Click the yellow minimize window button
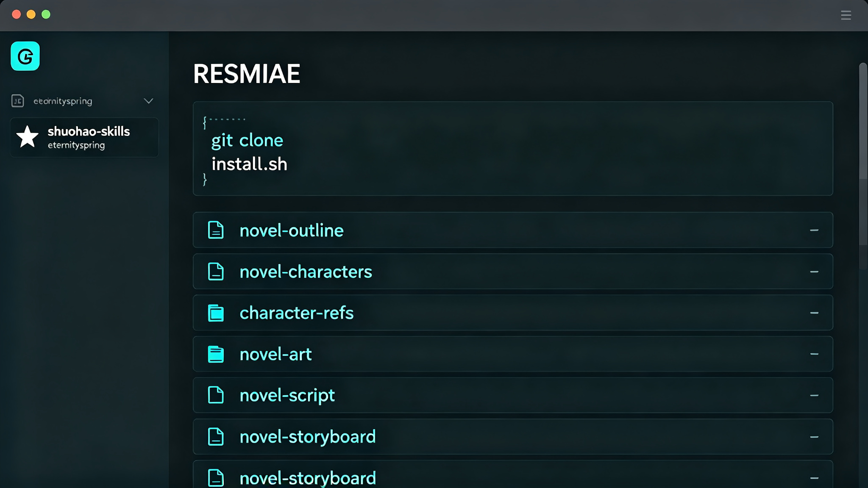 pos(31,14)
